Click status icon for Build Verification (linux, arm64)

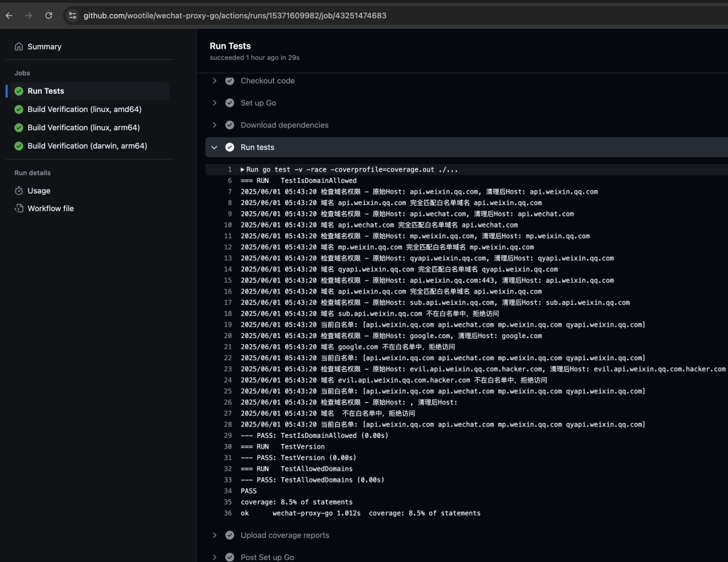click(19, 128)
